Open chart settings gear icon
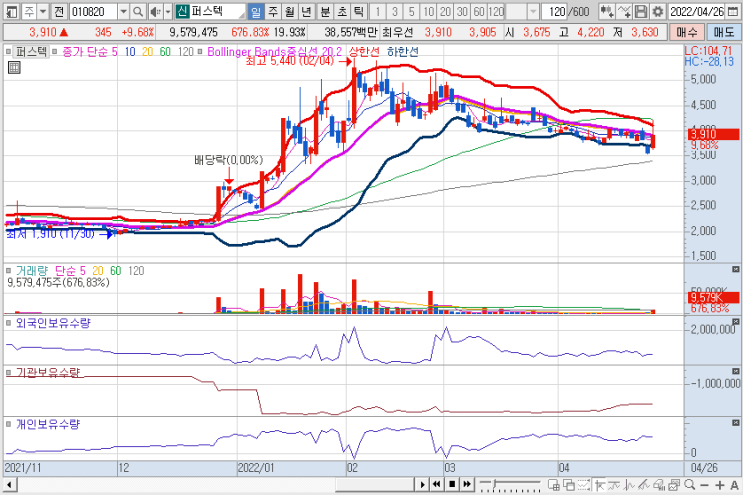The height and width of the screenshot is (495, 743). coord(658,11)
